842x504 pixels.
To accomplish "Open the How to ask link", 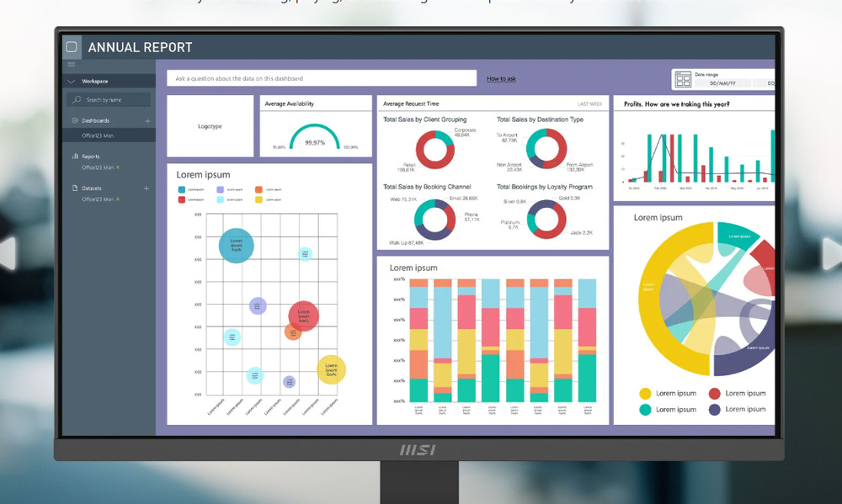I will click(x=501, y=78).
